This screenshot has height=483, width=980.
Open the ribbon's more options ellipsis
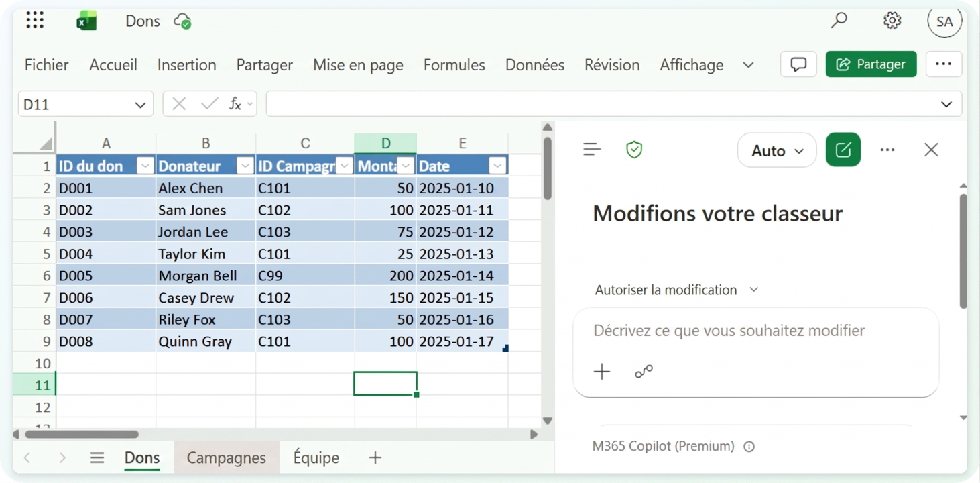point(943,64)
